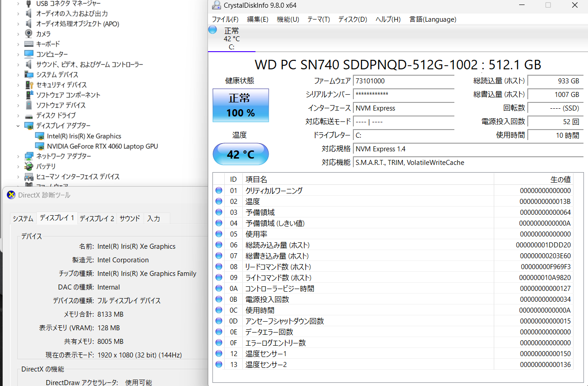This screenshot has height=386, width=588.
Task: Click the USB コネクタ マネージャー plug icon
Action: point(29,4)
